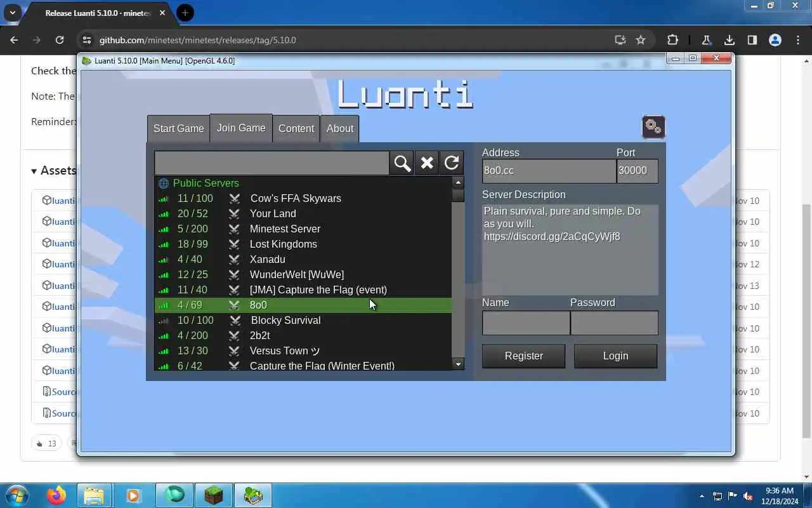Open the About tab
The height and width of the screenshot is (508, 812).
340,128
